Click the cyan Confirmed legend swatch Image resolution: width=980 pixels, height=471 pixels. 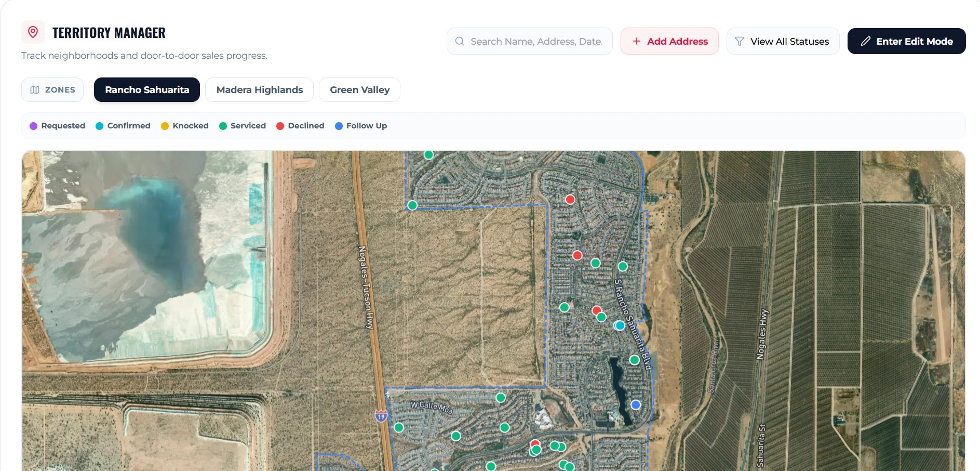(100, 126)
